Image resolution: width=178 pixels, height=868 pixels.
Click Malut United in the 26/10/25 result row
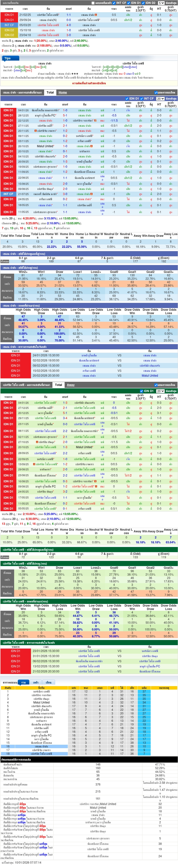coord(45,146)
